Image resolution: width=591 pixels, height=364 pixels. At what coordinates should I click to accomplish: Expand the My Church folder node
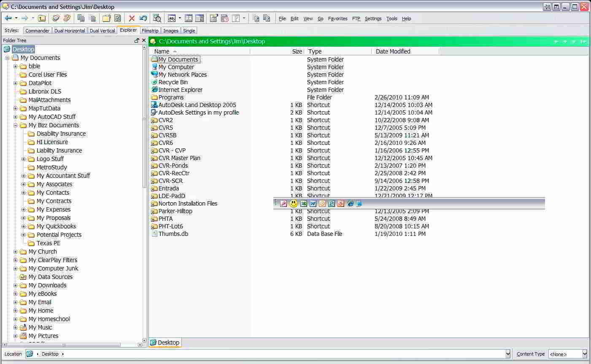tap(16, 252)
